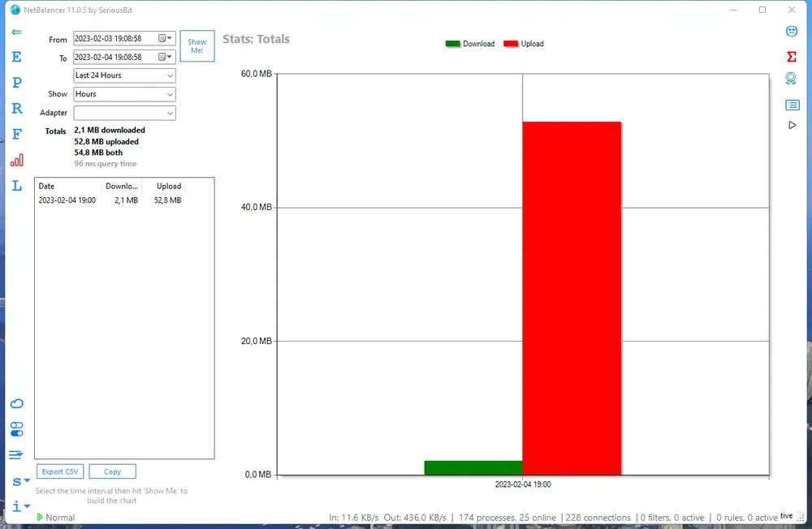This screenshot has height=529, width=812.
Task: Open the F section in sidebar
Action: point(16,134)
